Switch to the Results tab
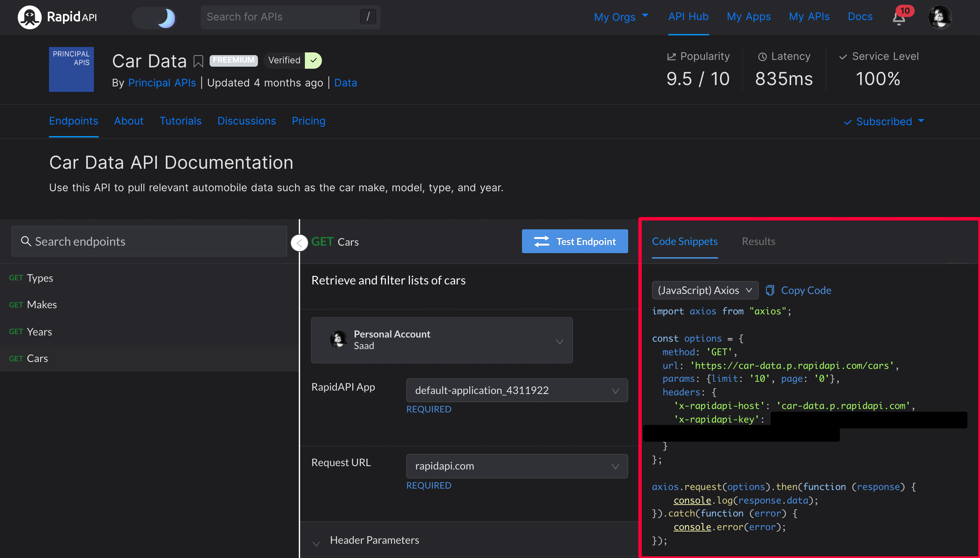Image resolution: width=980 pixels, height=558 pixels. point(758,242)
